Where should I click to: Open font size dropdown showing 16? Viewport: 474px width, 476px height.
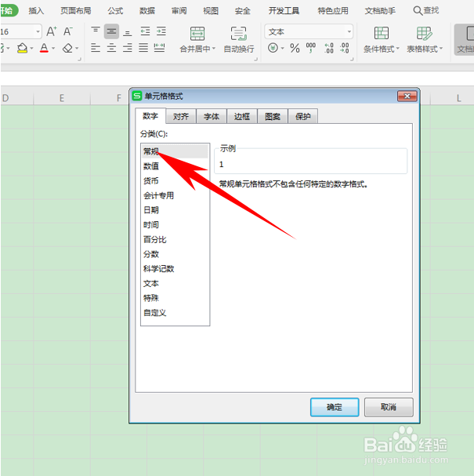[38, 31]
